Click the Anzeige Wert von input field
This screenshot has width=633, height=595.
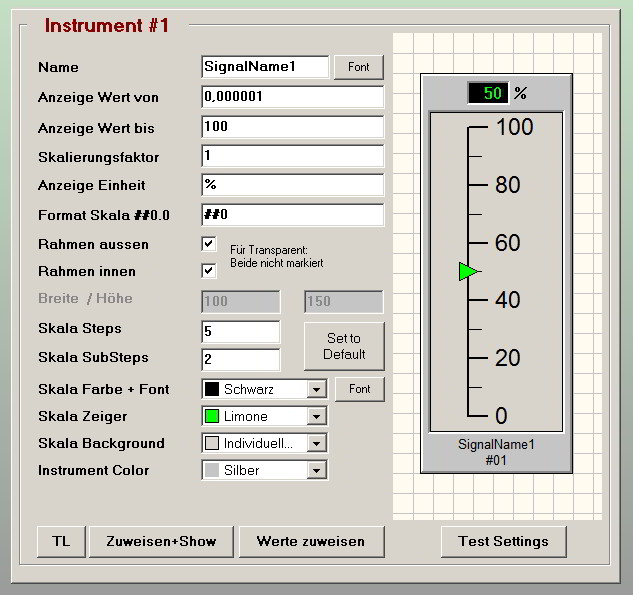click(292, 96)
